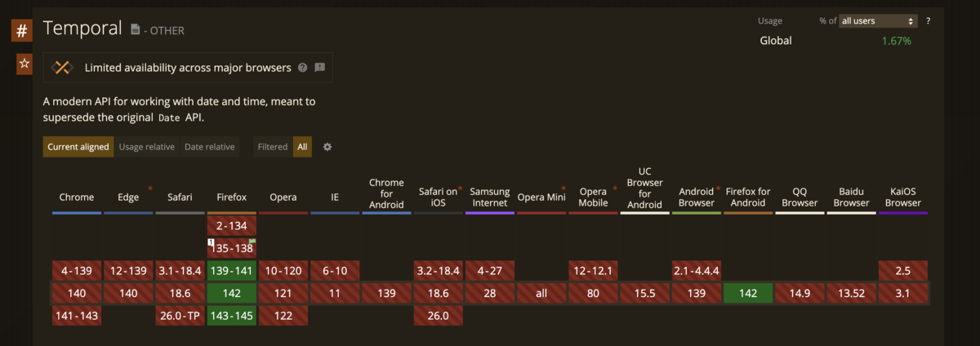Click the limited availability baseline icon
The image size is (980, 346).
[x=63, y=68]
